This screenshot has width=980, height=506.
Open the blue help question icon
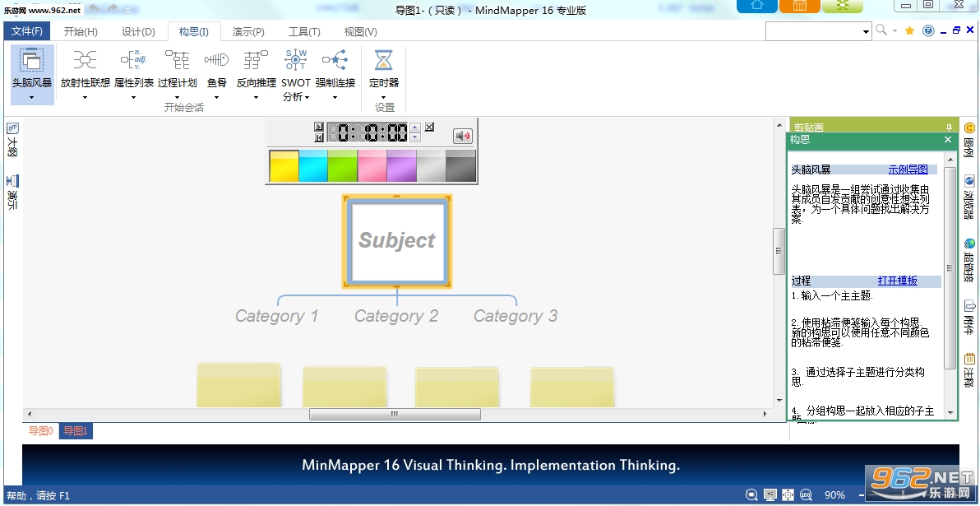tap(928, 30)
